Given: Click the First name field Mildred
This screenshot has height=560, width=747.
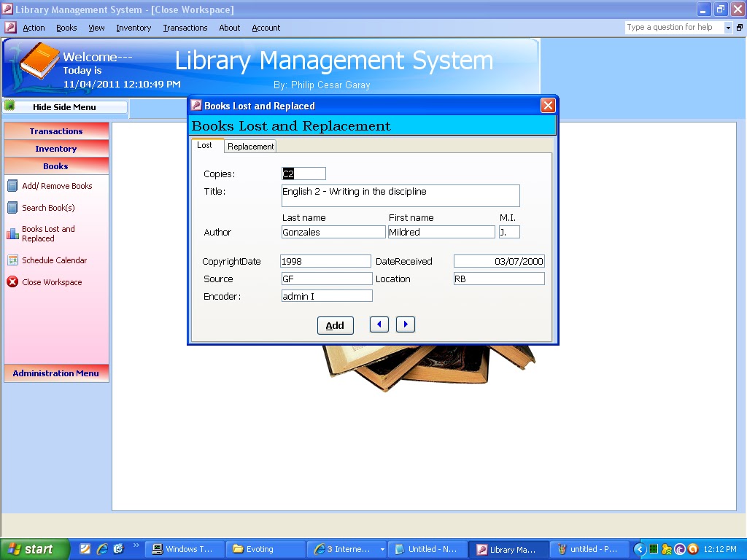Looking at the screenshot, I should click(441, 232).
